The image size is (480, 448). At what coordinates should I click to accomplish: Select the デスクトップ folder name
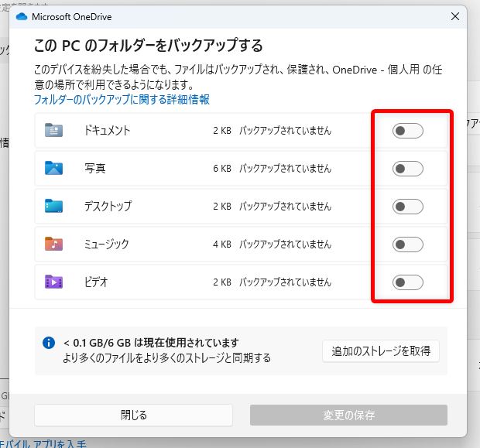pyautogui.click(x=108, y=206)
